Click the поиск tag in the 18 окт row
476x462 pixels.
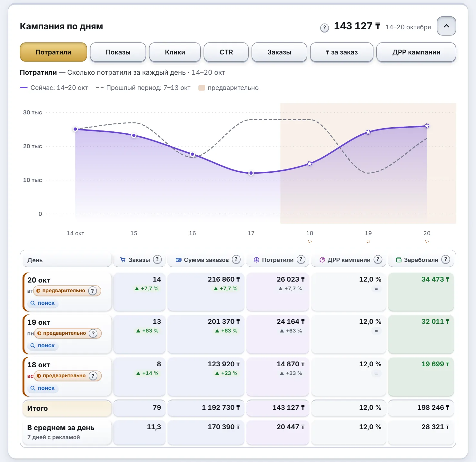pyautogui.click(x=43, y=388)
